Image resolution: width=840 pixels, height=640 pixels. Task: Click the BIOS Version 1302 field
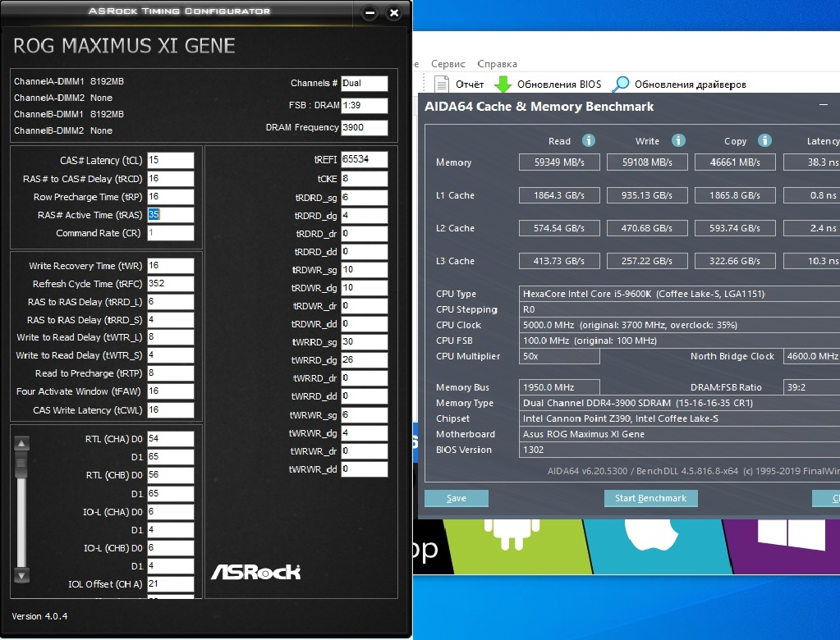(679, 450)
